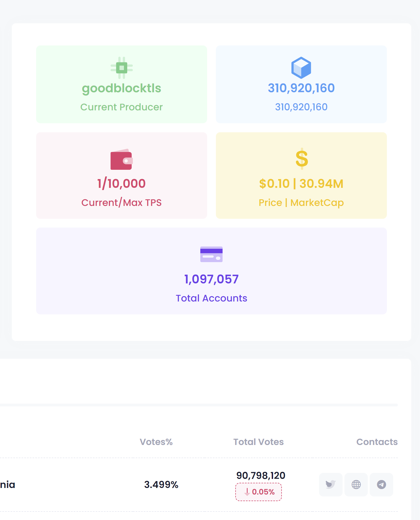The image size is (420, 520).
Task: Sort table by Votes% column
Action: pyautogui.click(x=156, y=442)
